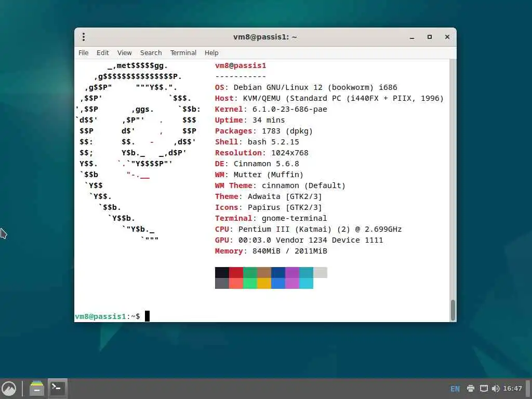532x399 pixels.
Task: Open the sound volume applet
Action: coord(495,389)
